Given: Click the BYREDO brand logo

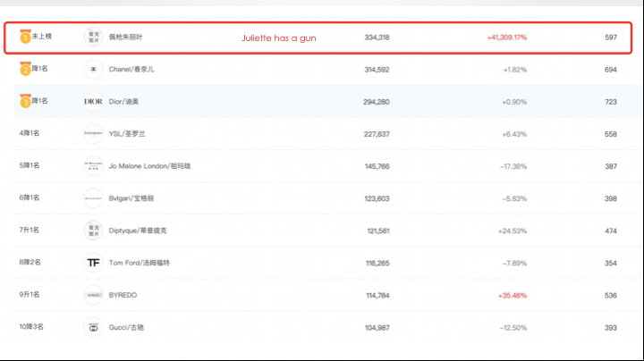Looking at the screenshot, I should click(x=93, y=295).
